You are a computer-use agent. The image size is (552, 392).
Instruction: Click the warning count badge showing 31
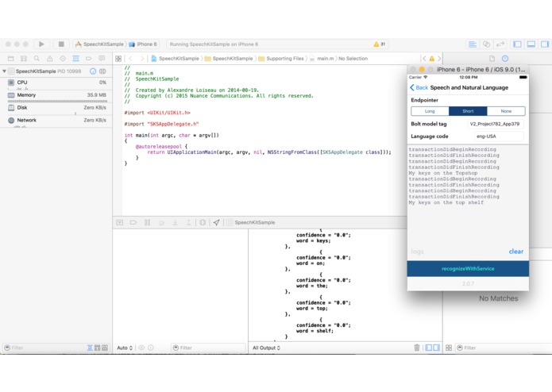pyautogui.click(x=380, y=44)
